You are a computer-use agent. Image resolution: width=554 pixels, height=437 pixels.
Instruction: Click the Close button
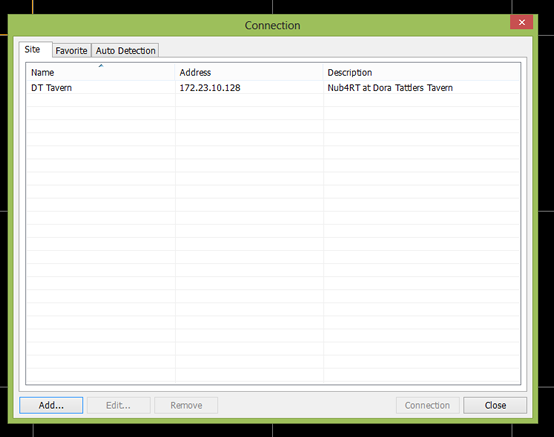[x=495, y=405]
